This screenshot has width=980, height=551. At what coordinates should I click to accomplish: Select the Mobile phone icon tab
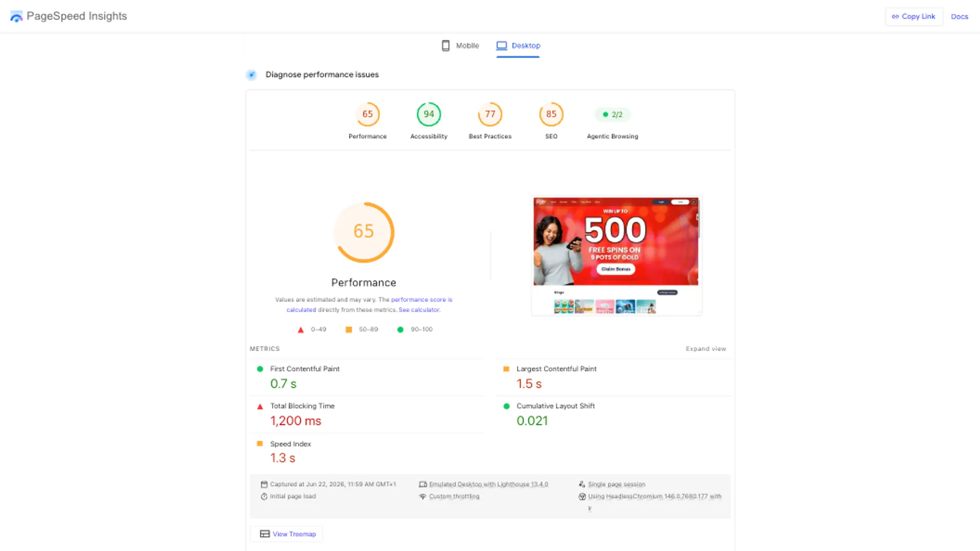click(x=446, y=45)
